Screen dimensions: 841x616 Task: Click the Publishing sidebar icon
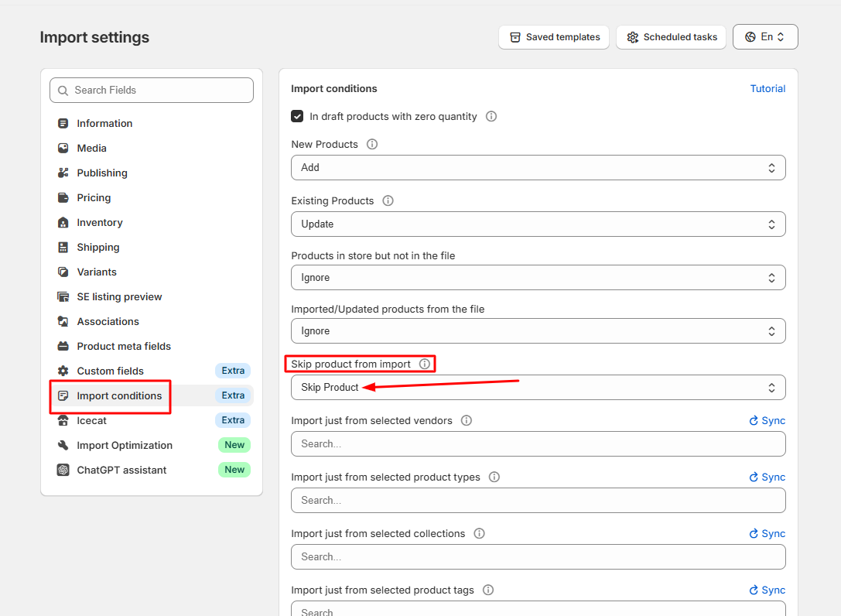63,173
